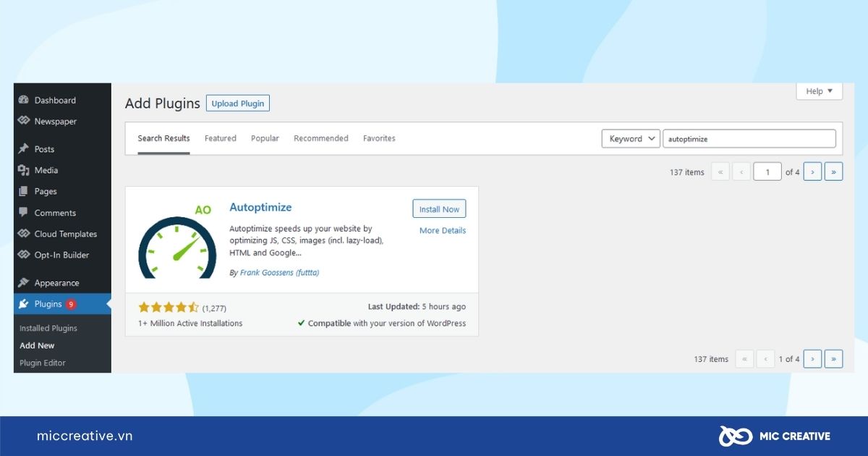Click bottom pagination previous page button
Viewport: 868px width, 456px height.
[x=765, y=359]
